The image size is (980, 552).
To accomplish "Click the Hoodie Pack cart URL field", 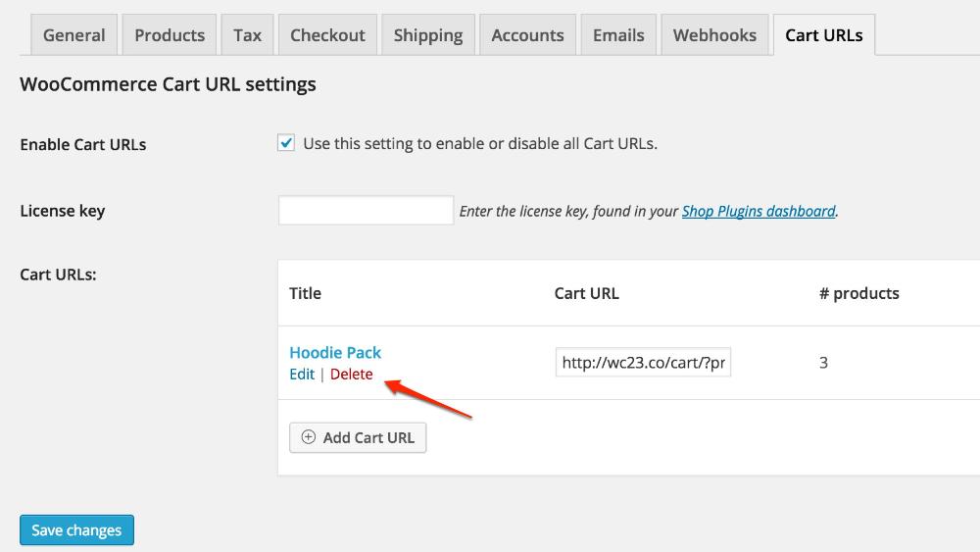I will point(643,362).
